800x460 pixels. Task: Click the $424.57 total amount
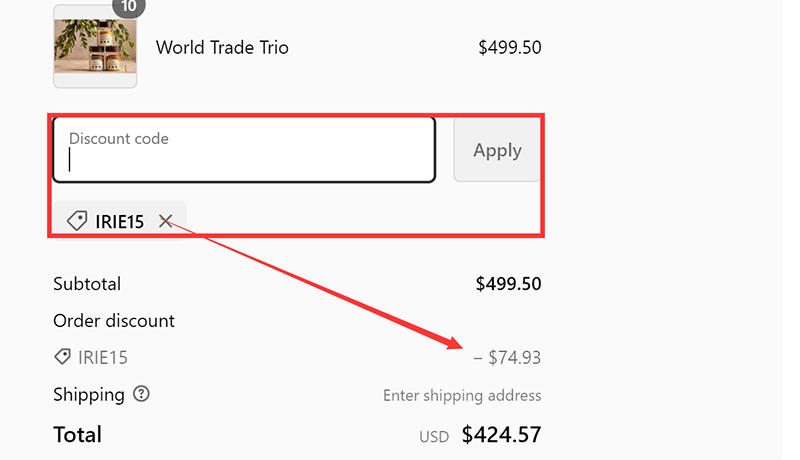click(501, 435)
